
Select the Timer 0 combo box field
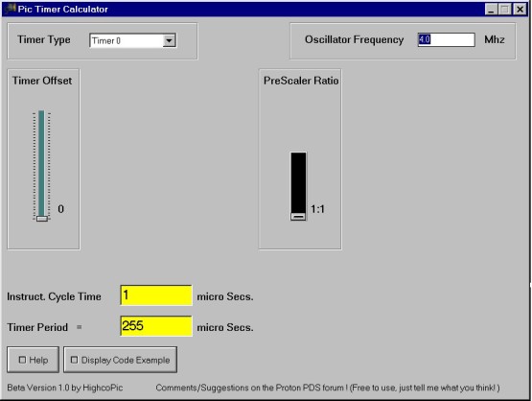(132, 40)
